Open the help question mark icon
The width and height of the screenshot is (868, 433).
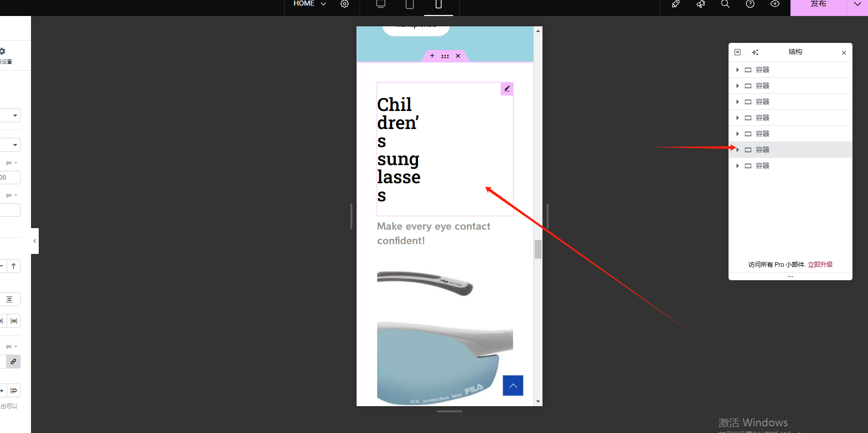coord(750,4)
